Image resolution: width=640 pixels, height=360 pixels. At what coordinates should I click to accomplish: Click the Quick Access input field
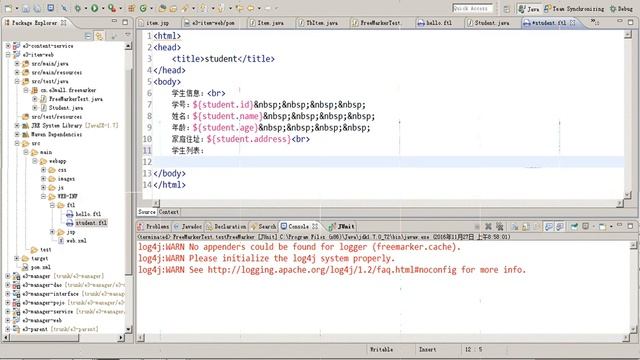coord(472,8)
